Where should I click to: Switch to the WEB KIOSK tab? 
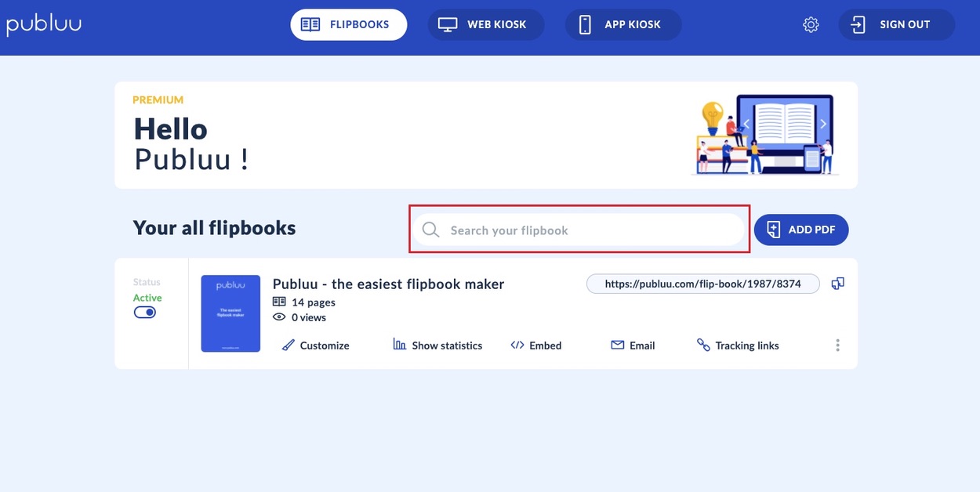pos(486,24)
